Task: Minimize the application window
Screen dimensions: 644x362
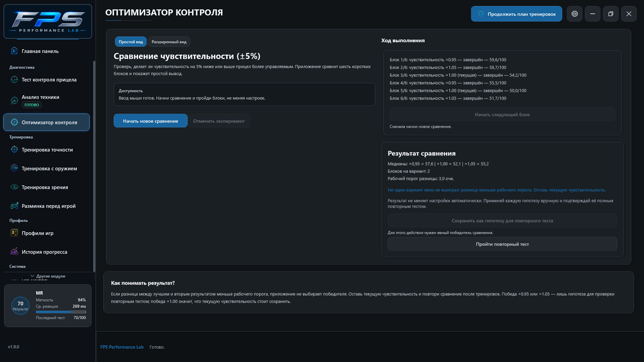Action: point(593,14)
